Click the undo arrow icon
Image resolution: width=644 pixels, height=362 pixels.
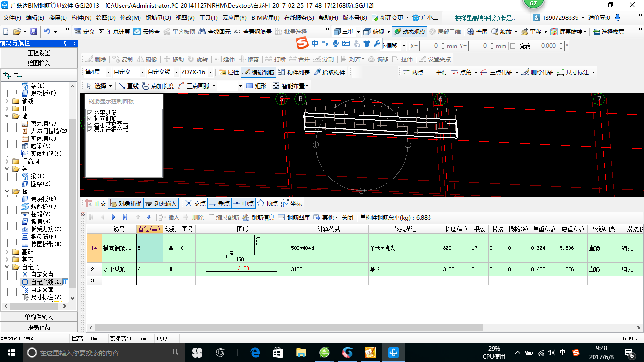[47, 32]
